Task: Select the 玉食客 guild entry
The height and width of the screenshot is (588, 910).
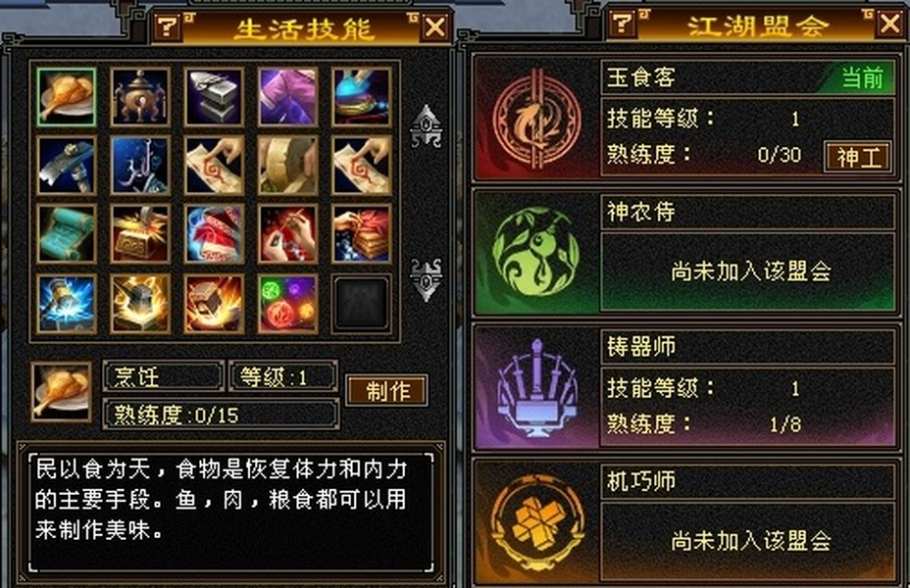Action: click(685, 119)
